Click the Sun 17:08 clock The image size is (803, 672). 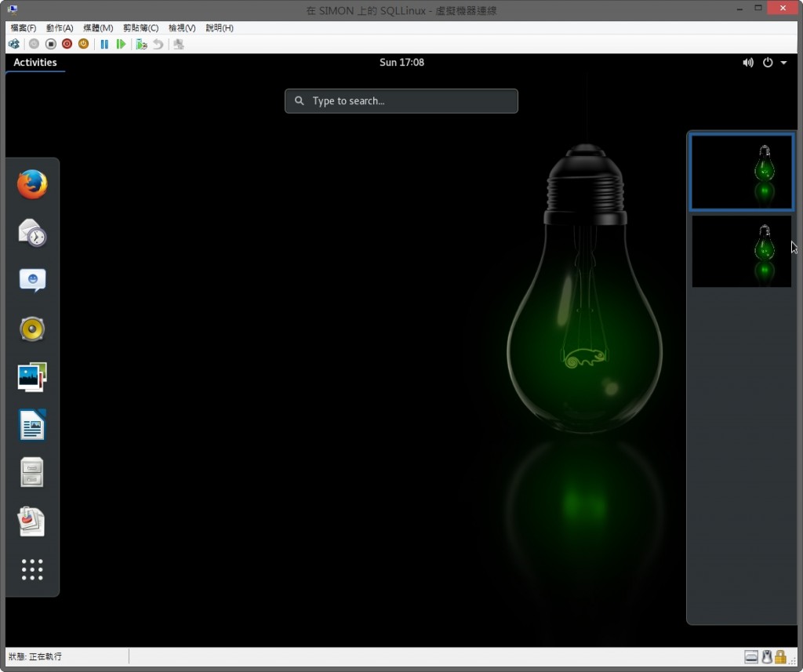pyautogui.click(x=401, y=63)
